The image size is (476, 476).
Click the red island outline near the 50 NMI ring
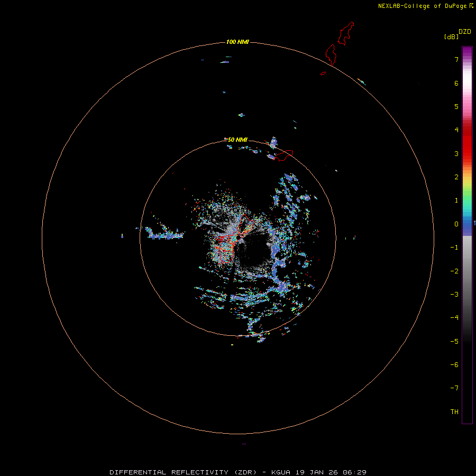pyautogui.click(x=283, y=155)
